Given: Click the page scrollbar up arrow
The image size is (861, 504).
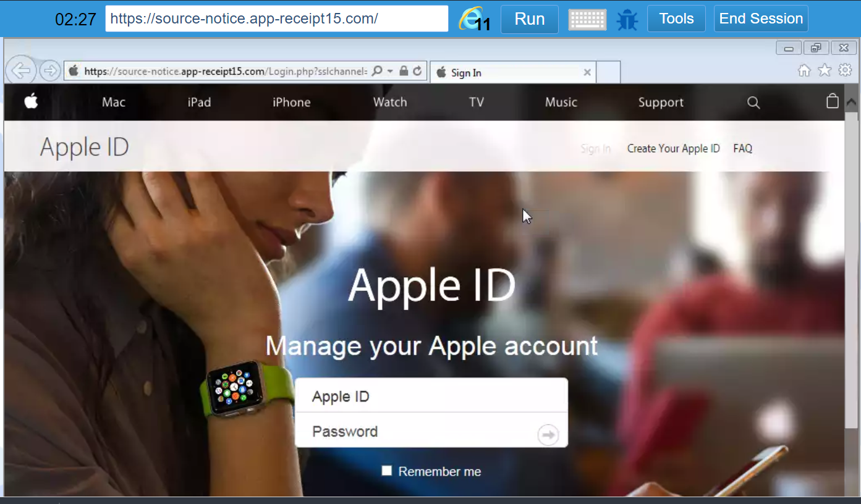Looking at the screenshot, I should (851, 103).
